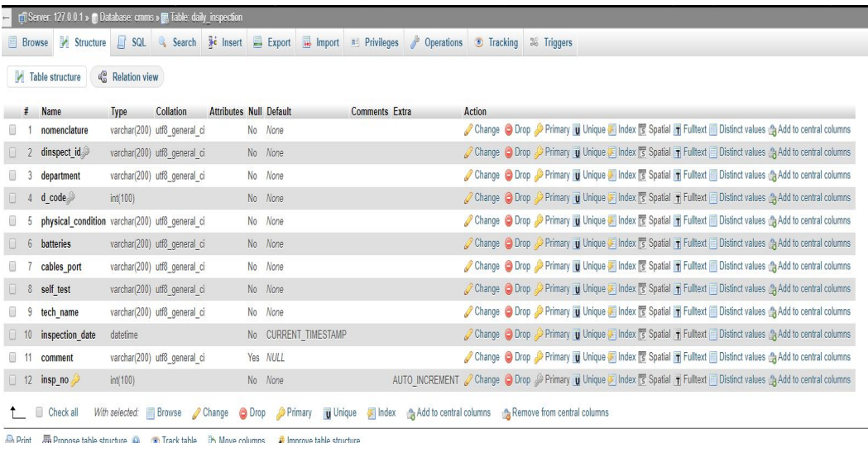
Task: Click the Unique icon for insp_no row
Action: tap(577, 380)
